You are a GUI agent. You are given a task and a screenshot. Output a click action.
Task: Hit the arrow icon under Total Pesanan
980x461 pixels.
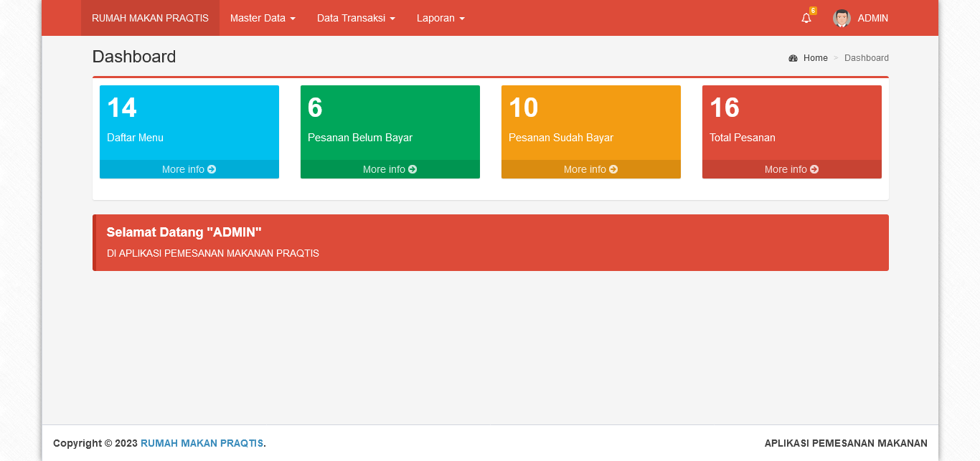click(814, 169)
